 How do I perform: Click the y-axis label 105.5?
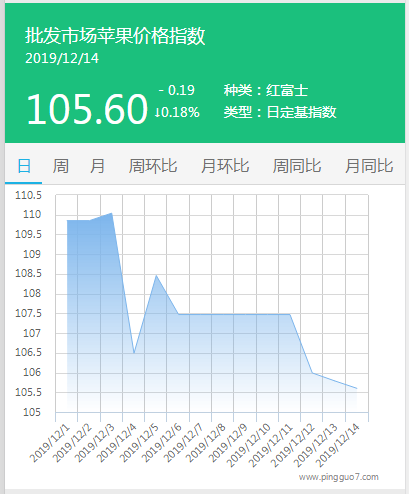29,392
